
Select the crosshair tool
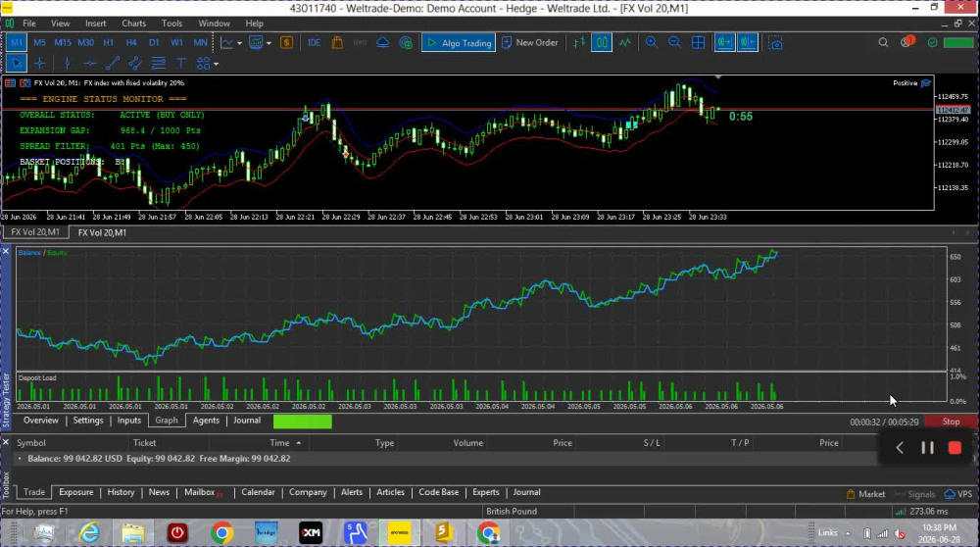click(39, 63)
